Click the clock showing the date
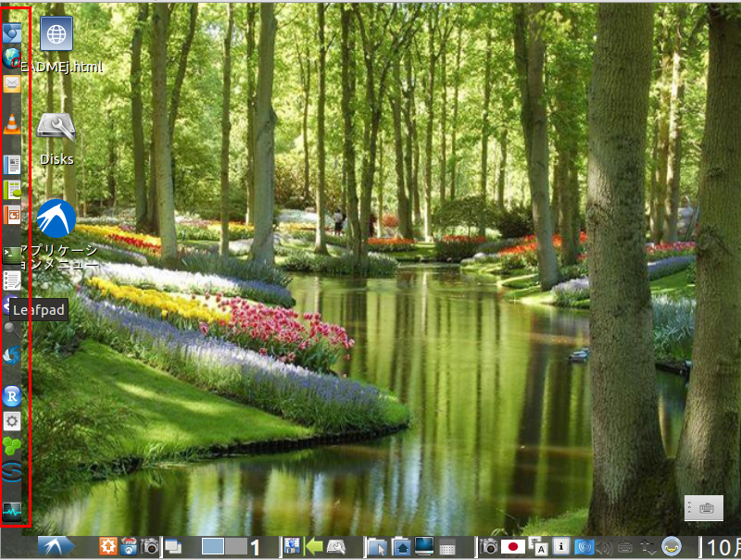The height and width of the screenshot is (560, 741). [x=722, y=547]
